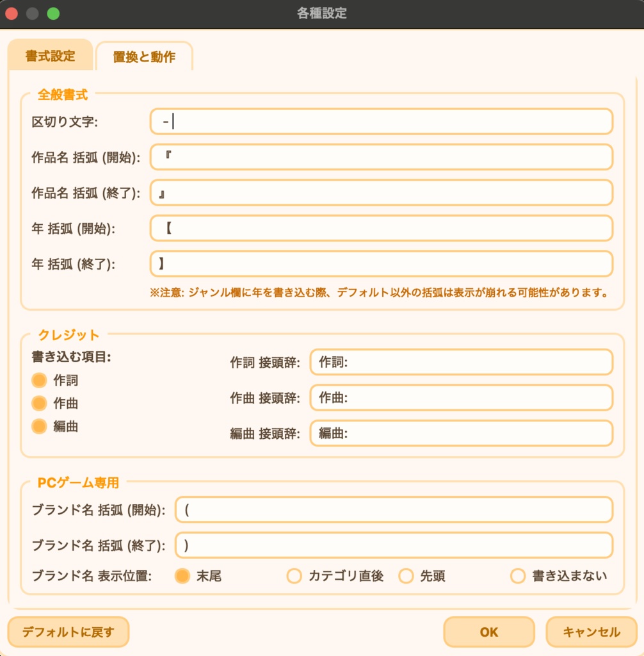Set brand name position to 先頭

tap(405, 576)
